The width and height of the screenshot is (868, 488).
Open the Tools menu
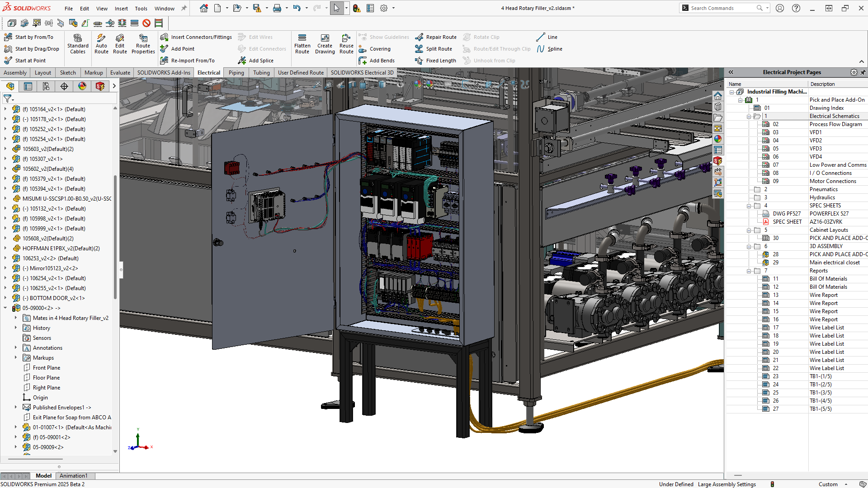click(141, 8)
